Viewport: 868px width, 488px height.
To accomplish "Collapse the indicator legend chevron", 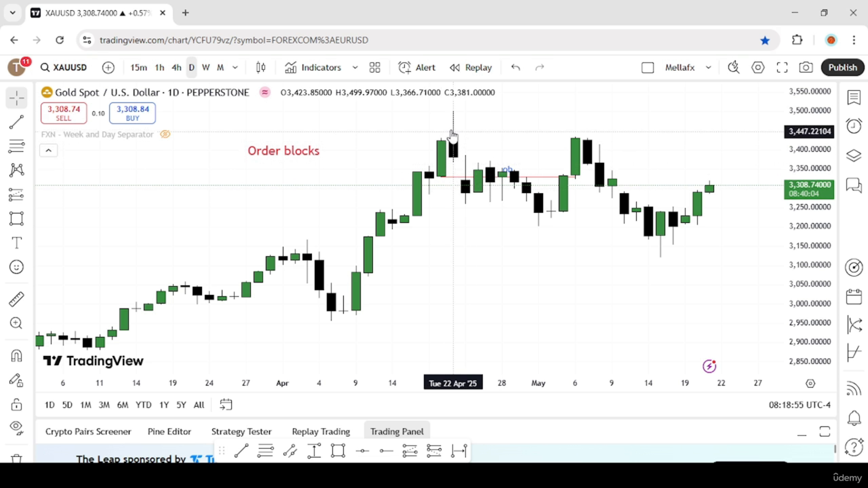I will tap(48, 150).
